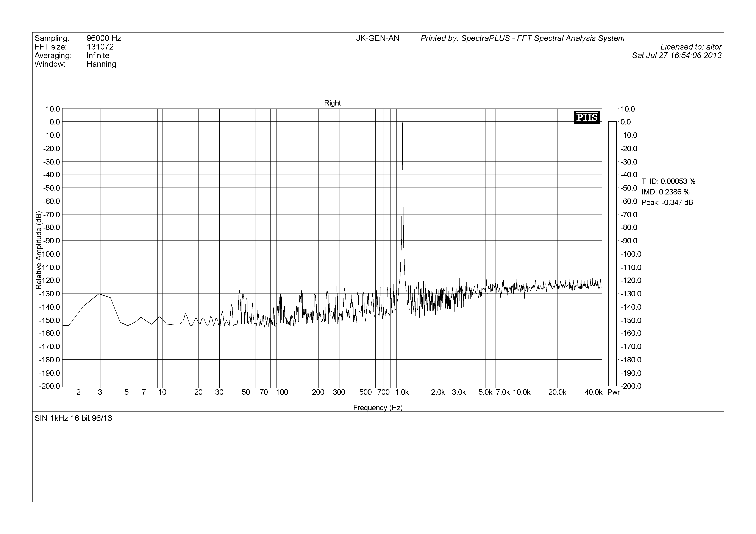Click the 3 Hz low-frequency bump

coord(99,294)
